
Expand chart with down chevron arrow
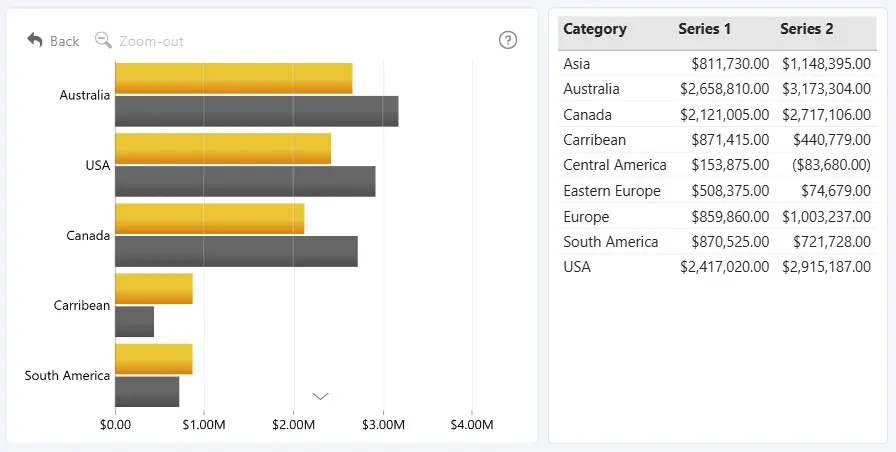point(321,396)
